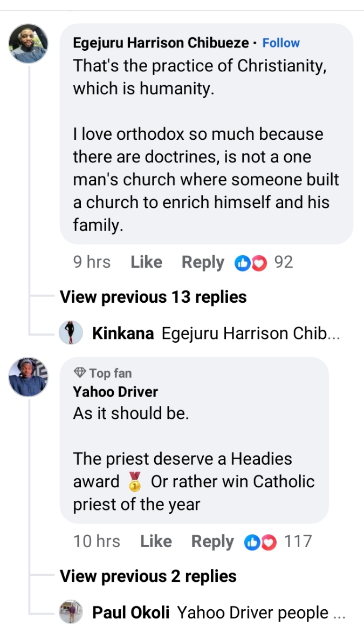The height and width of the screenshot is (626, 364).
Task: Open Egejuru Harrison Chibueze's profile name
Action: coord(161,43)
